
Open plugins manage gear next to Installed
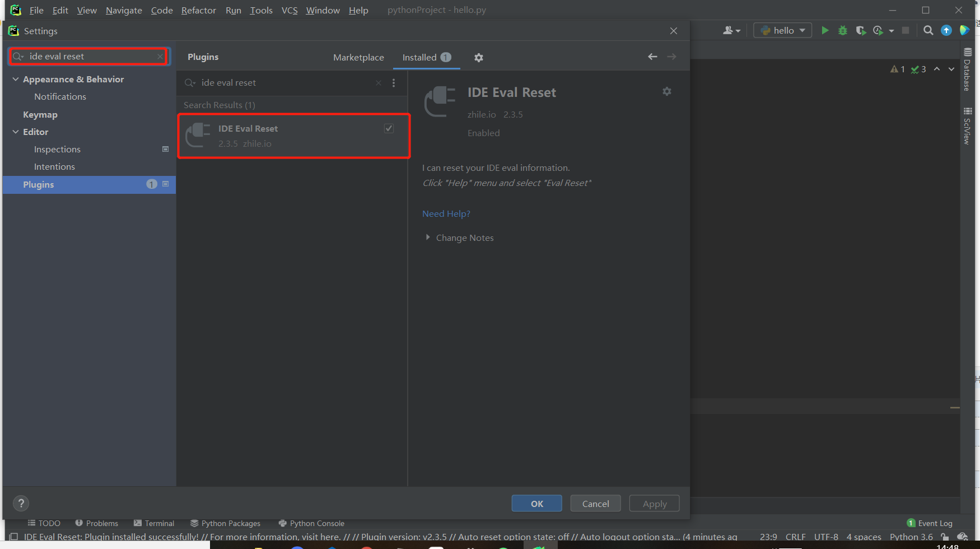pyautogui.click(x=479, y=58)
